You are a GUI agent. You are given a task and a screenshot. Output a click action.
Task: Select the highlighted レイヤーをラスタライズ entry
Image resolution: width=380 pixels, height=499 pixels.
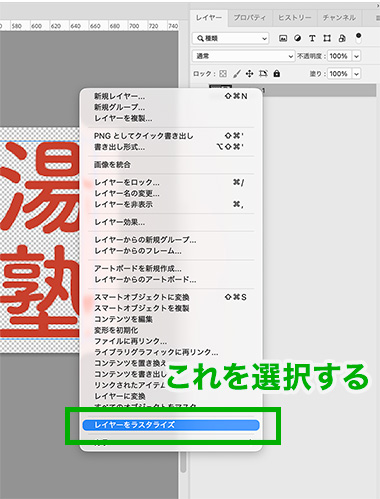pos(171,425)
